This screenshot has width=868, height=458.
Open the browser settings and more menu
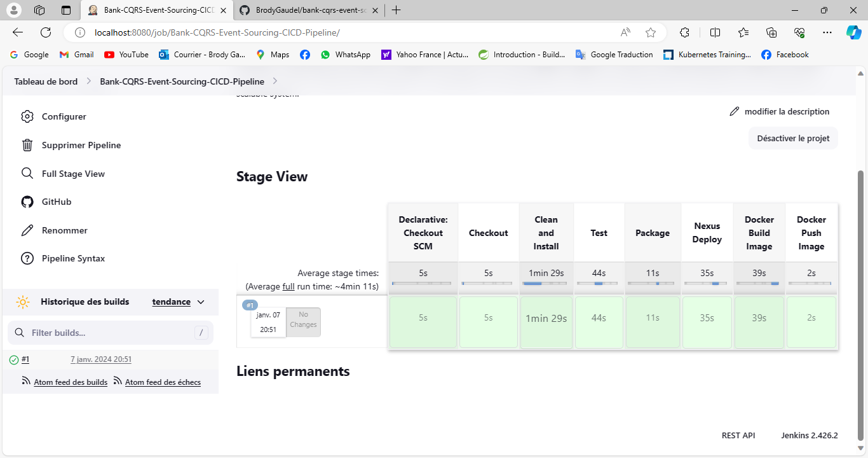827,32
